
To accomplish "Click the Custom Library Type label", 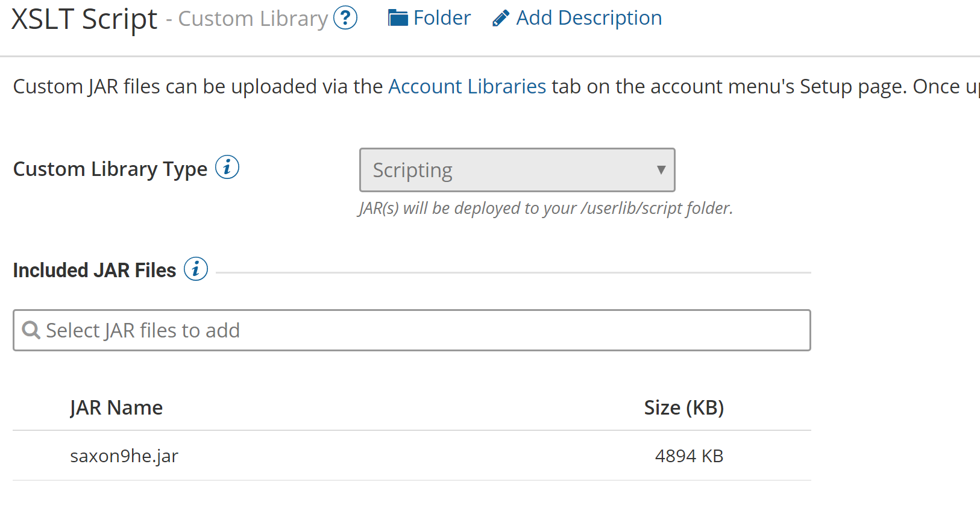I will click(x=110, y=169).
